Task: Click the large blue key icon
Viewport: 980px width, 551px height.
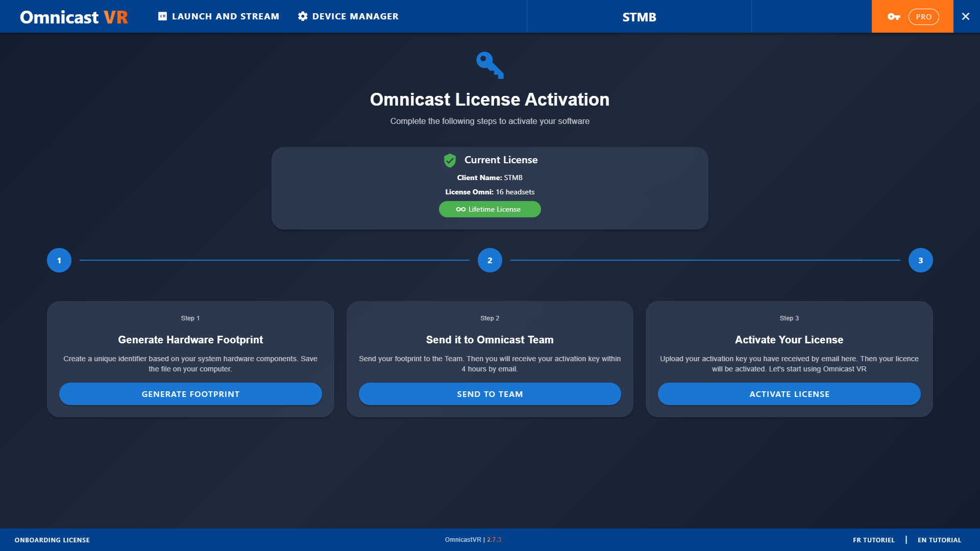Action: click(x=489, y=65)
